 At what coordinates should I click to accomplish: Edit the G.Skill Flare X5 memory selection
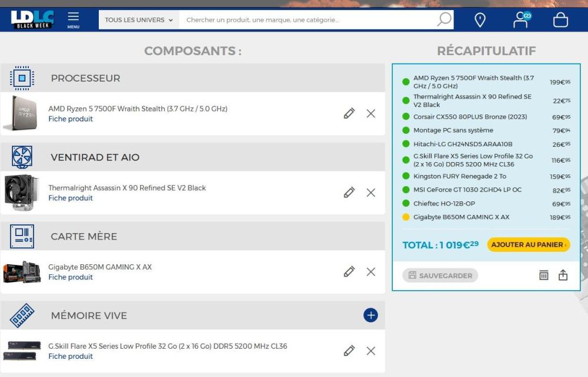(349, 351)
